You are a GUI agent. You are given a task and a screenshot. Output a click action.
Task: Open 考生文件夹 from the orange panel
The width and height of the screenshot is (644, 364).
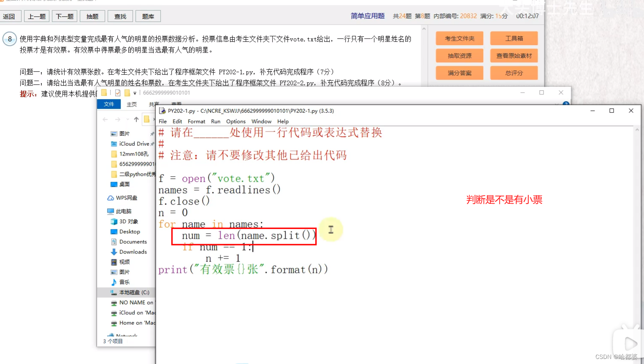coord(460,38)
